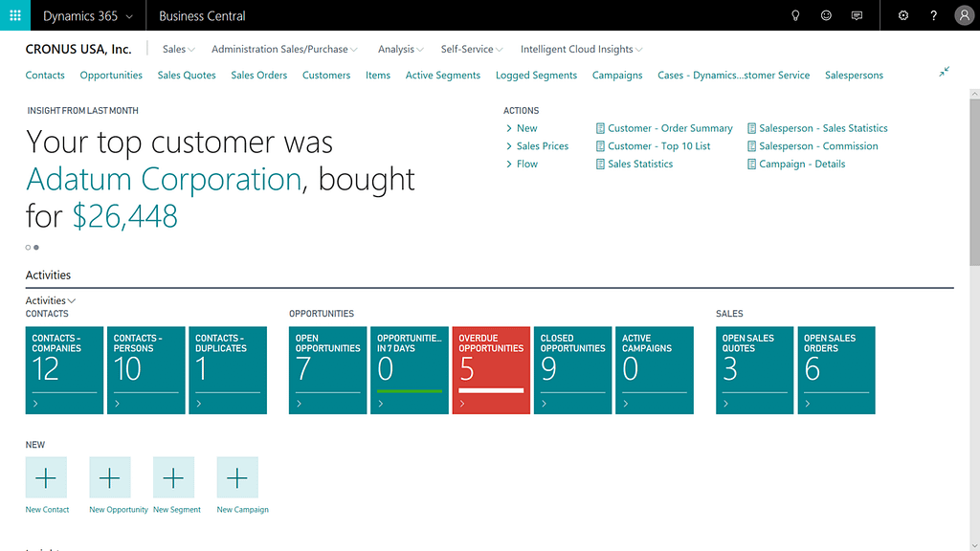Open Logged Segments in navigation bar
Image resolution: width=980 pixels, height=551 pixels.
[536, 75]
